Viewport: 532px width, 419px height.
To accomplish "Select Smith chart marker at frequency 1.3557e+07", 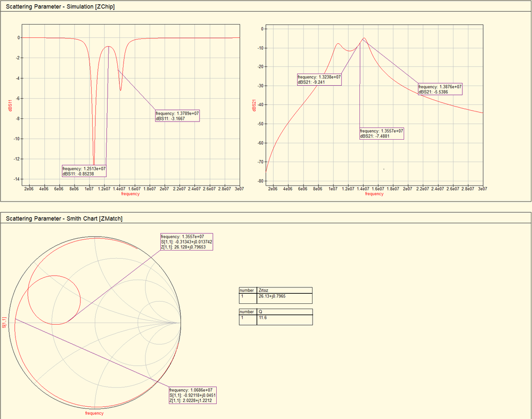I will coord(186,242).
